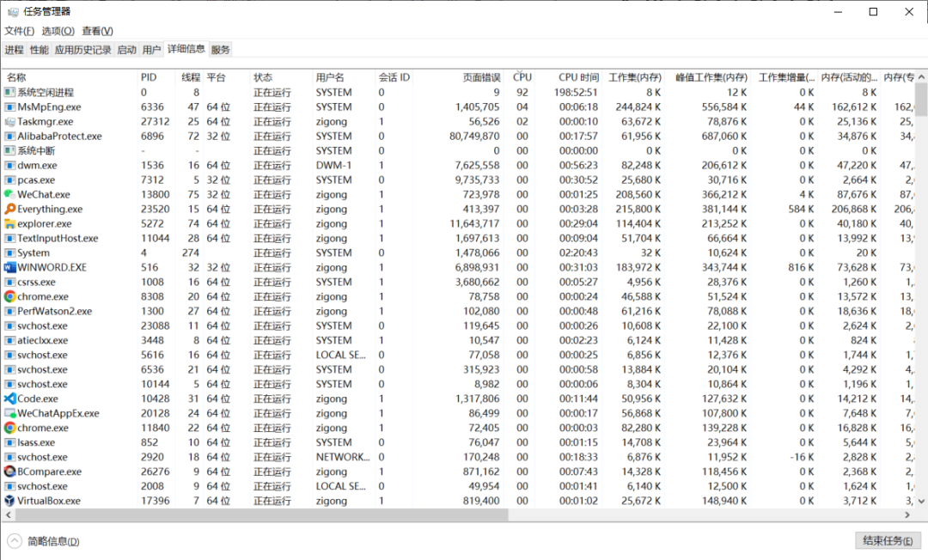Sort by the 线程 column header

189,78
